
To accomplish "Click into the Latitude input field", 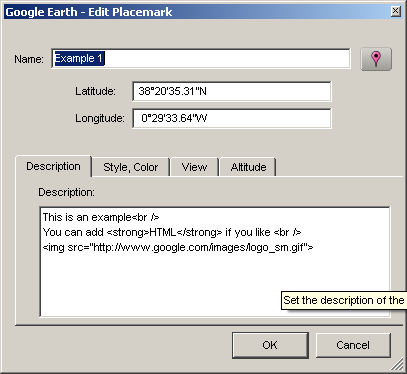I will pos(232,91).
